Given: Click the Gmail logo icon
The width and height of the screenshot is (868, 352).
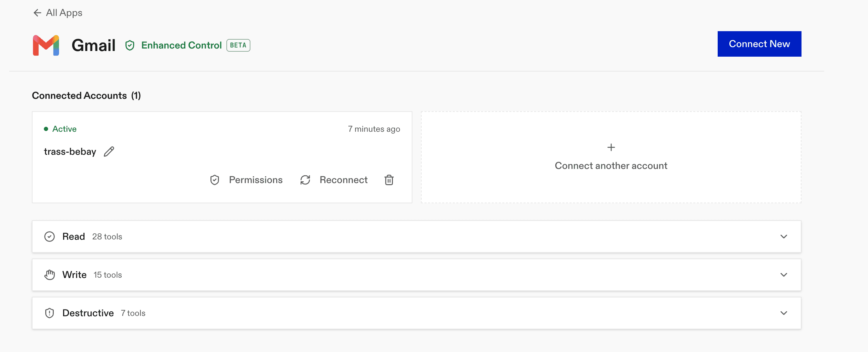Looking at the screenshot, I should (46, 45).
